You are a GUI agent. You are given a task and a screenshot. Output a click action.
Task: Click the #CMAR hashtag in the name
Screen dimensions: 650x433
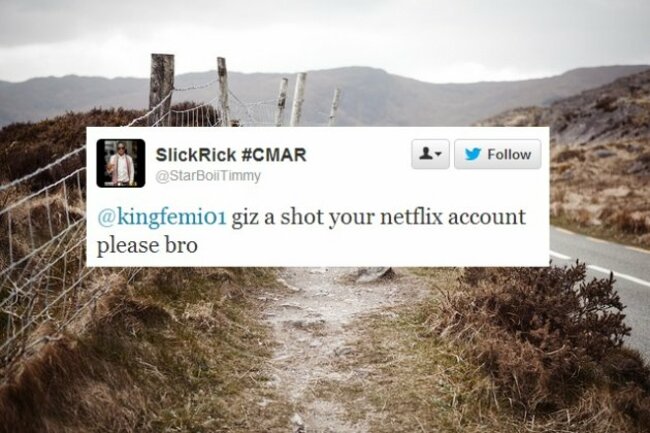(273, 155)
